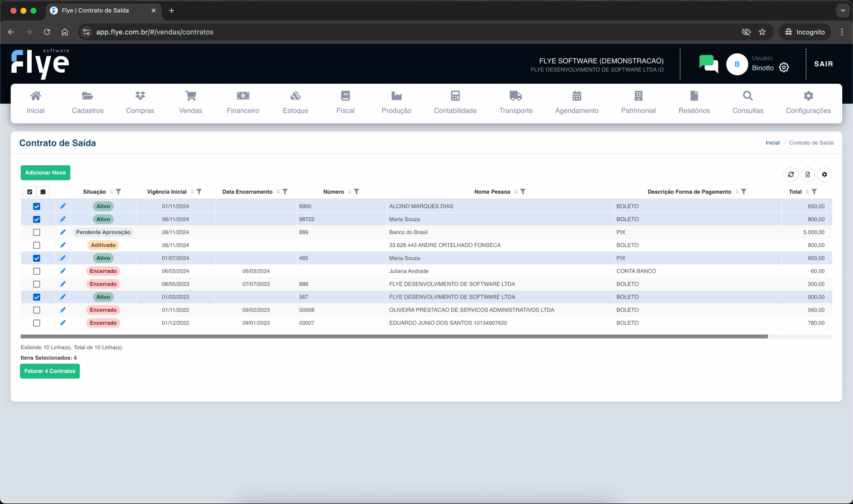Open the green chat messages icon
The height and width of the screenshot is (504, 853).
[x=708, y=64]
